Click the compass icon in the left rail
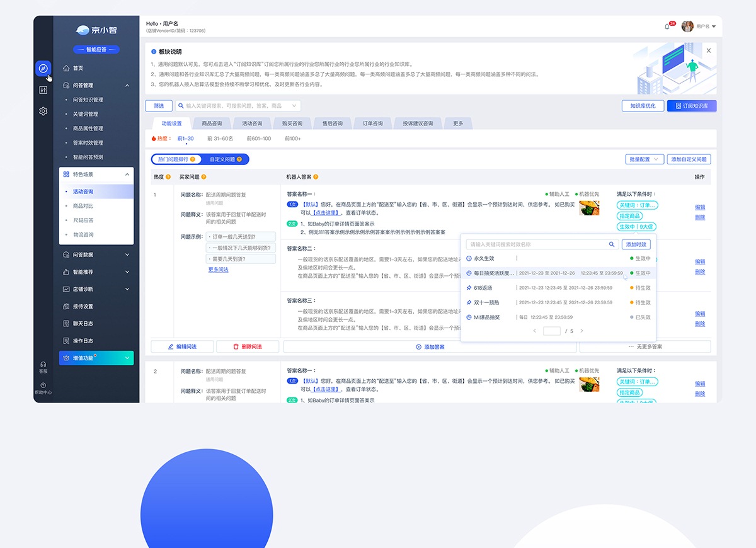This screenshot has height=548, width=756. (43, 68)
